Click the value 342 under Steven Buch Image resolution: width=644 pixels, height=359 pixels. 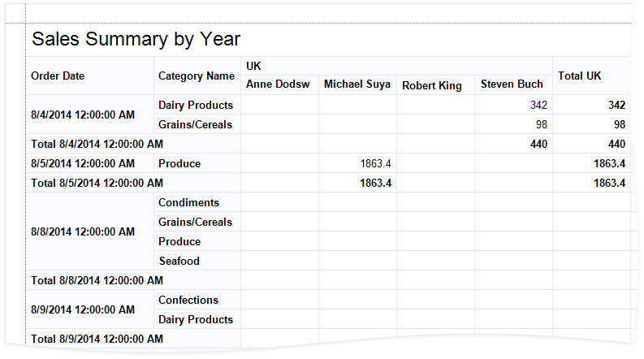pyautogui.click(x=538, y=106)
